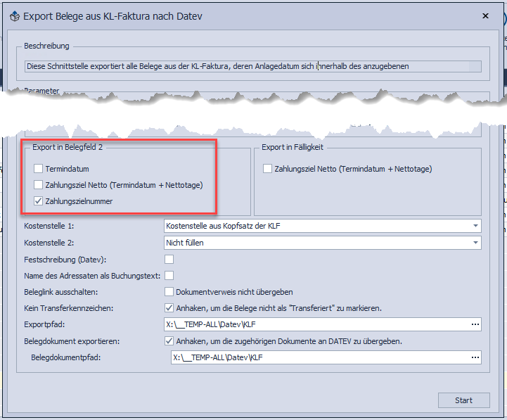
Task: Open the Kostenstelle 2 dropdown
Action: (475, 243)
